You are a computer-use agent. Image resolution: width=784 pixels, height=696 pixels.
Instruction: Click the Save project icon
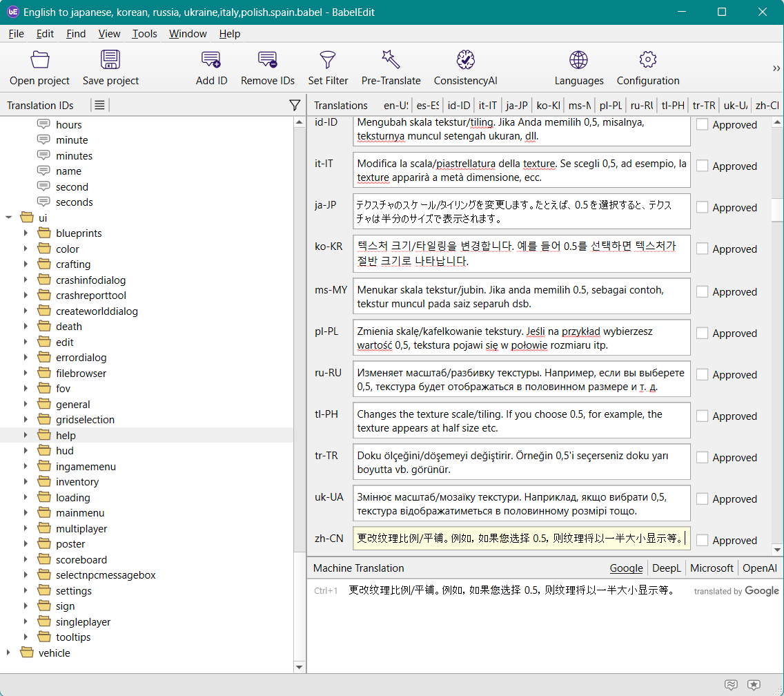click(110, 60)
